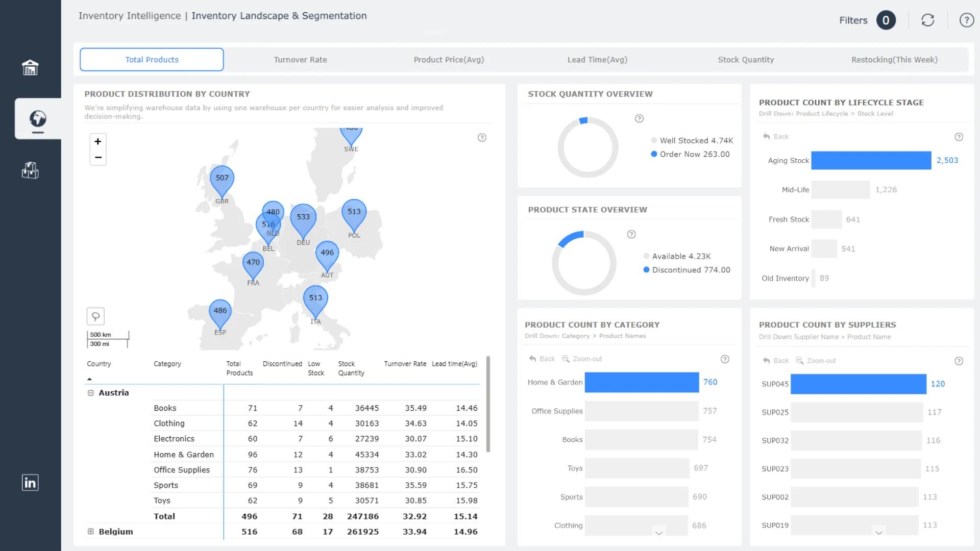The image size is (980, 551).
Task: Switch to the Turnover Rate tab
Action: click(300, 60)
